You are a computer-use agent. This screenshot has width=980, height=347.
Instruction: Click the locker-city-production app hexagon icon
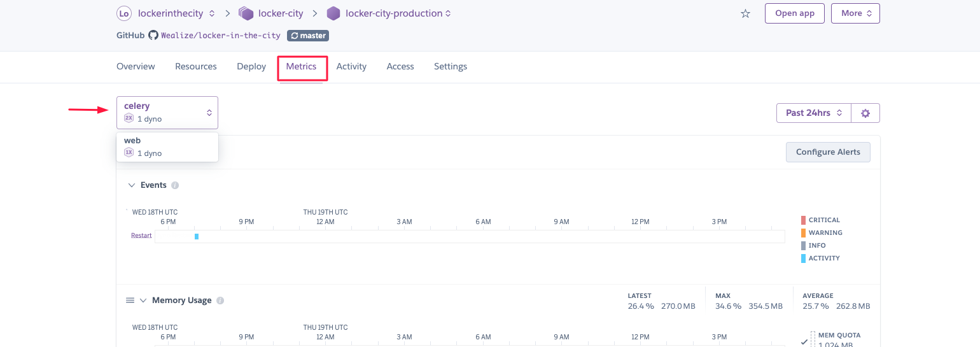click(333, 13)
